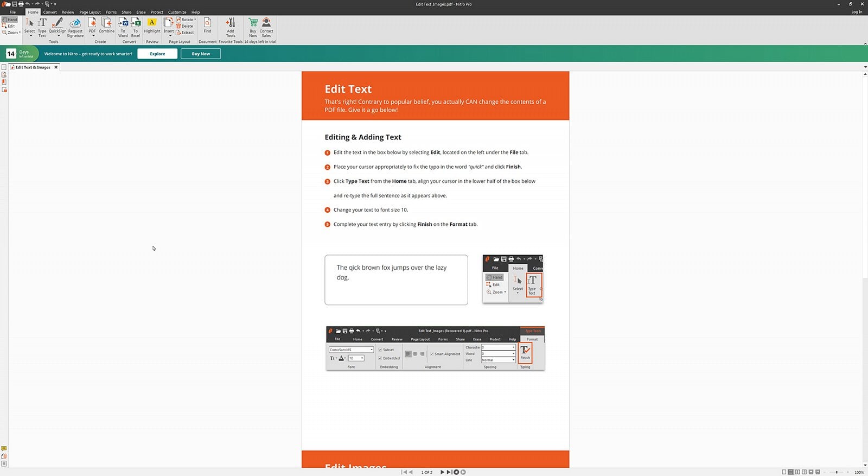868x476 pixels.
Task: Go to the previous page
Action: pos(410,472)
